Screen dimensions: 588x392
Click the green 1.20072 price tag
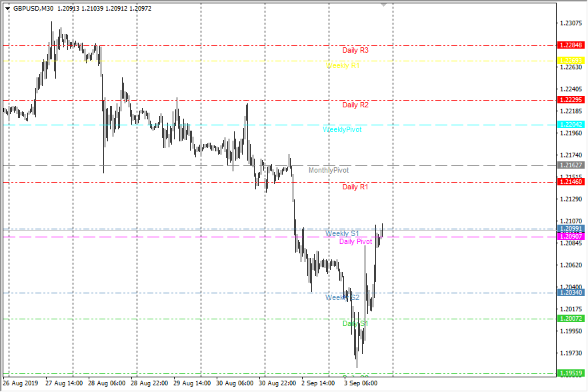[571, 319]
